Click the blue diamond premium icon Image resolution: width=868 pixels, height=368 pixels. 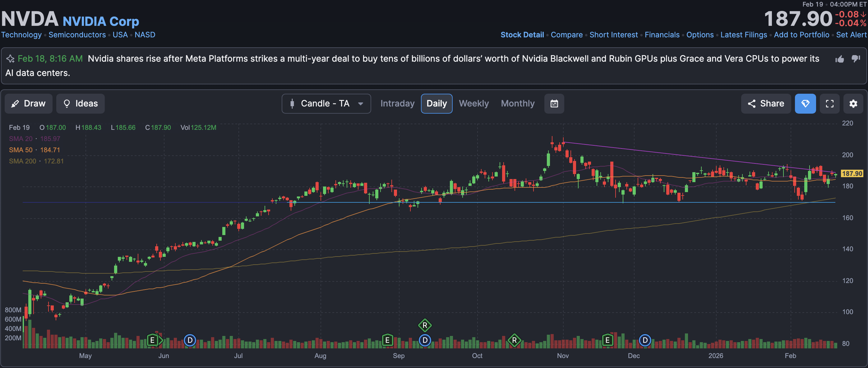[x=805, y=104]
